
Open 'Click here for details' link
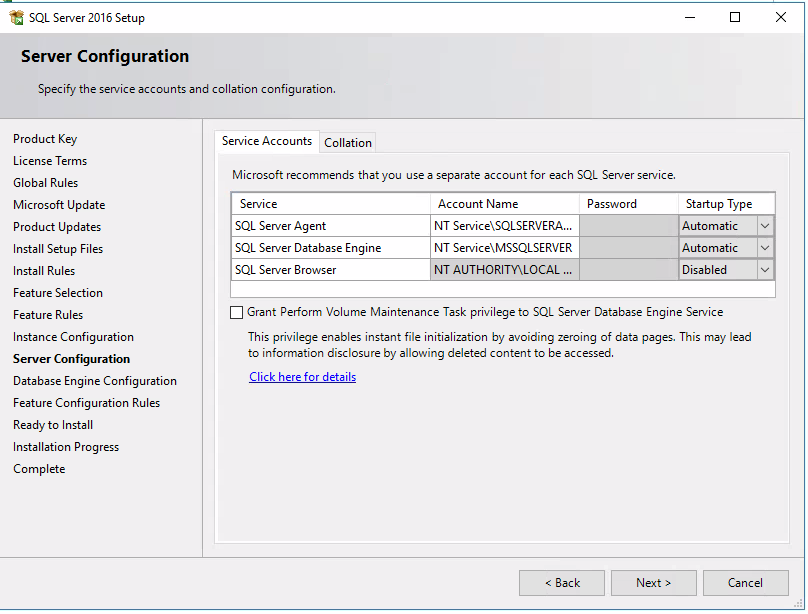pyautogui.click(x=302, y=377)
